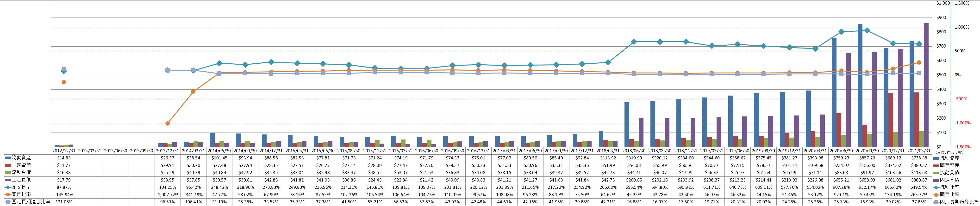980x206 pixels.
Task: Click the $53.07 流動負債 value cell
Action: [401, 173]
